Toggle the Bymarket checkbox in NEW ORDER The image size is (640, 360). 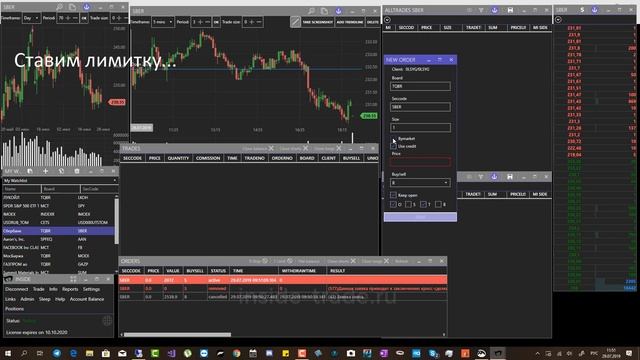[393, 139]
